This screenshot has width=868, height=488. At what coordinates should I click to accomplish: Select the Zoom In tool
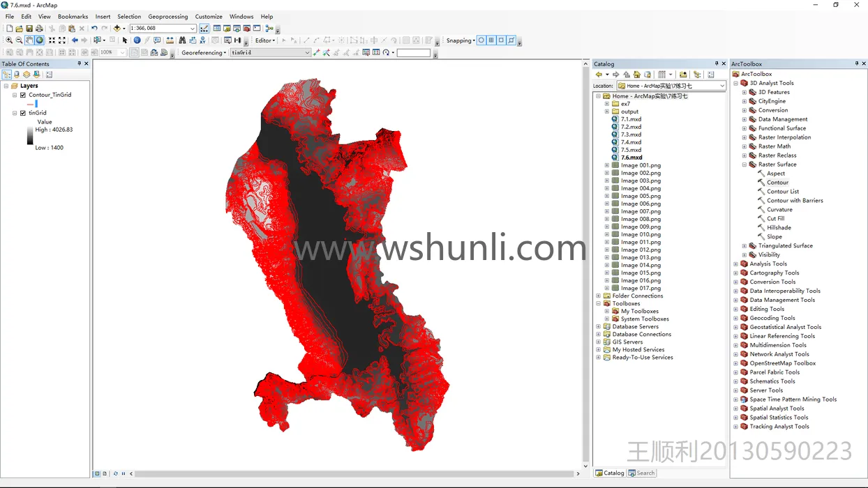(x=9, y=40)
